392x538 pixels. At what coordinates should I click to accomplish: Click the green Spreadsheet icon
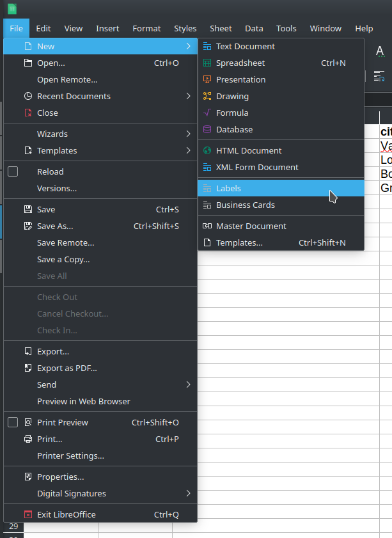pyautogui.click(x=207, y=63)
